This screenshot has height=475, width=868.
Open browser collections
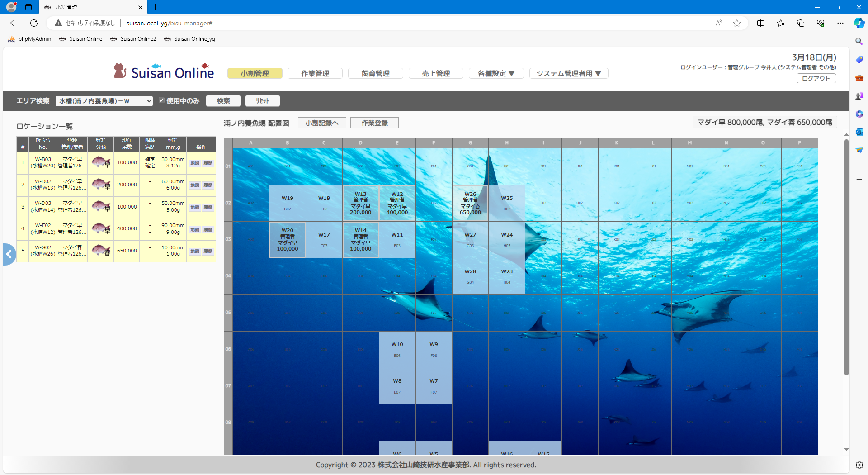pos(801,23)
